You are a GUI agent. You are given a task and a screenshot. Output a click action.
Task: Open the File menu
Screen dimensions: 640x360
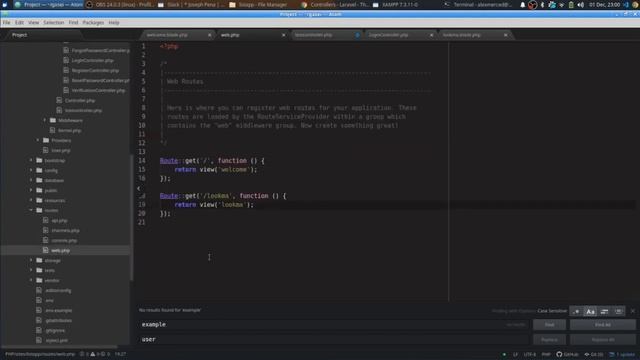6,23
